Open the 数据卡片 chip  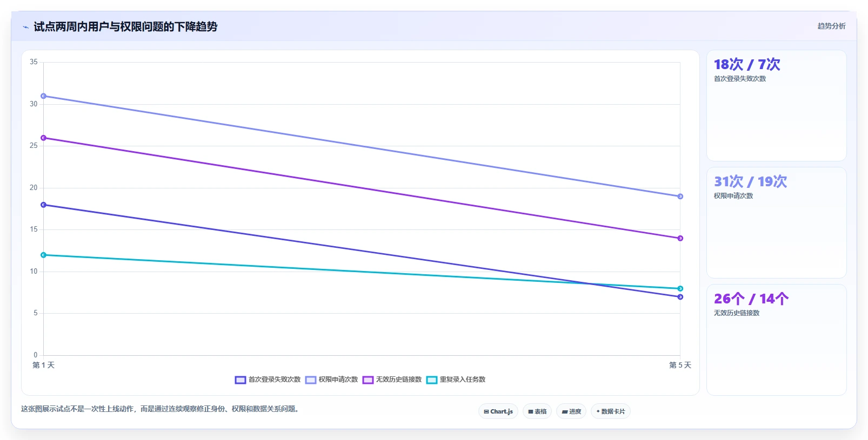click(x=611, y=411)
